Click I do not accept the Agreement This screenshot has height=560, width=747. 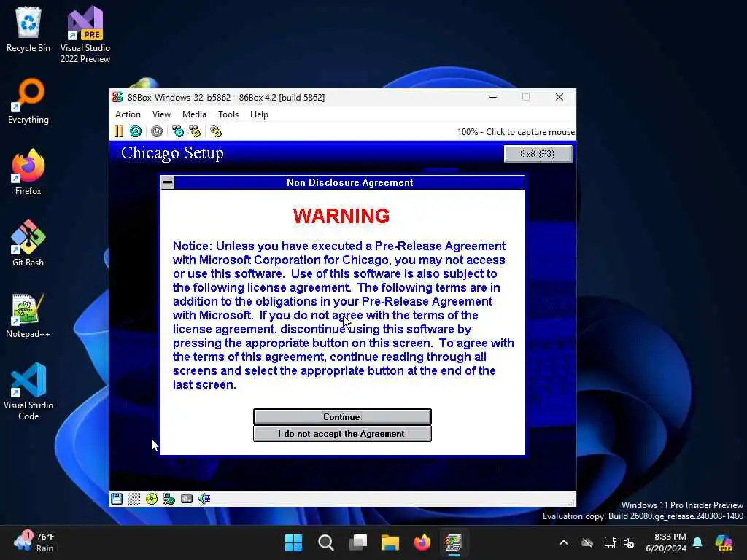[x=342, y=434]
